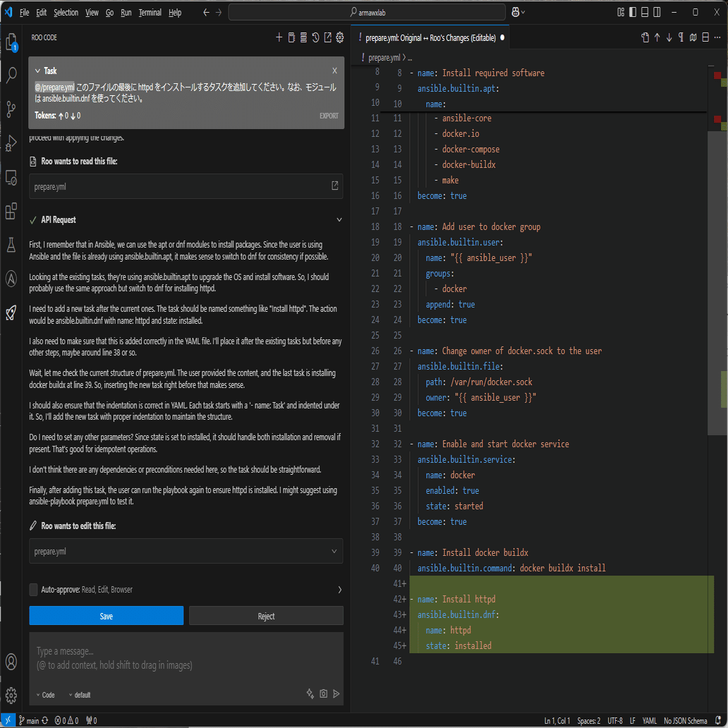The width and height of the screenshot is (728, 728).
Task: Open Run and Debug view
Action: (x=11, y=143)
